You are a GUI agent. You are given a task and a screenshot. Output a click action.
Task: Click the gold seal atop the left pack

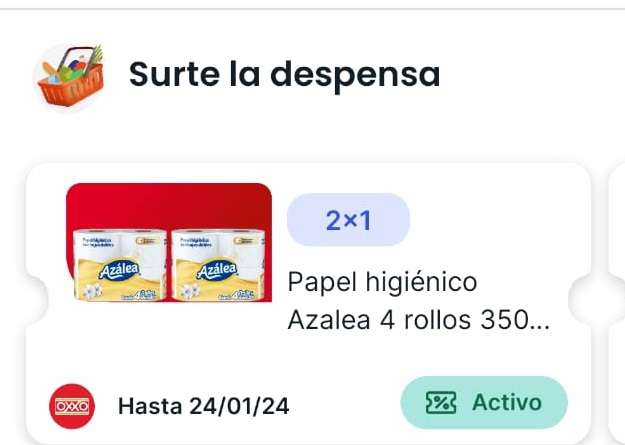[x=146, y=240]
